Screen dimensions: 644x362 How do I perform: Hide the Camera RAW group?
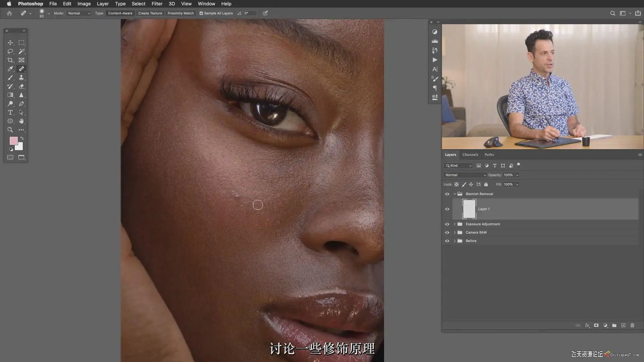coord(447,233)
